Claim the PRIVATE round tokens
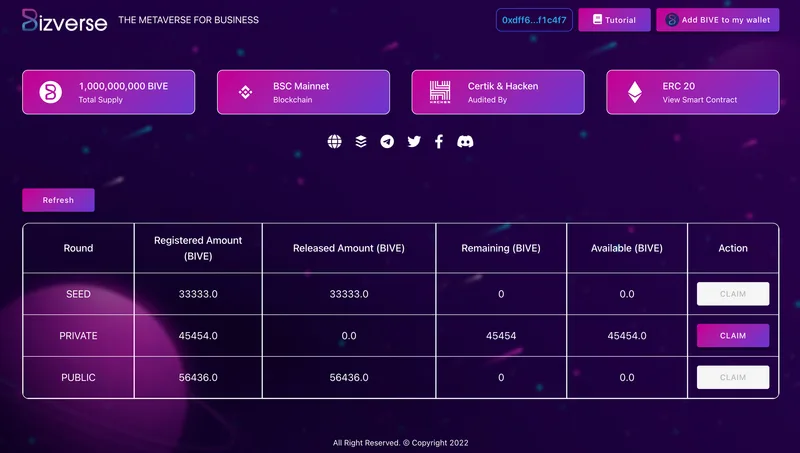The height and width of the screenshot is (453, 800). point(733,336)
